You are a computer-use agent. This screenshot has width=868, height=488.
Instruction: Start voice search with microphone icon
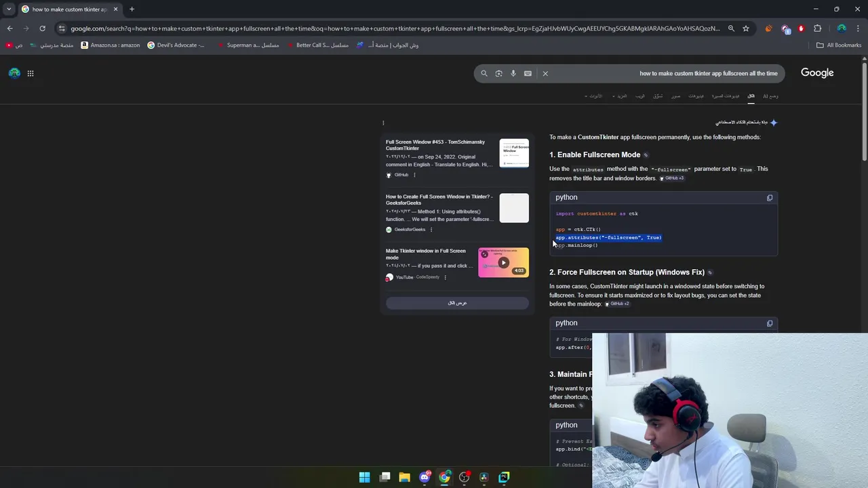[513, 73]
